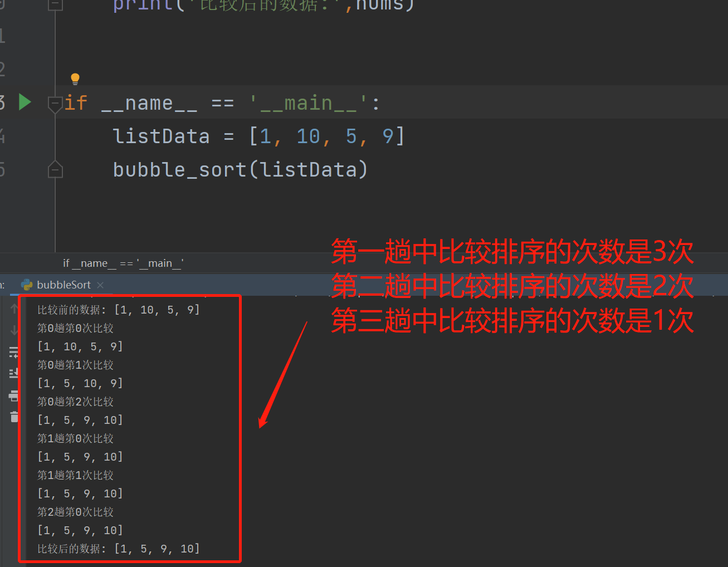The image size is (728, 567).
Task: Click console line 第1趟第0次比较
Action: (75, 438)
